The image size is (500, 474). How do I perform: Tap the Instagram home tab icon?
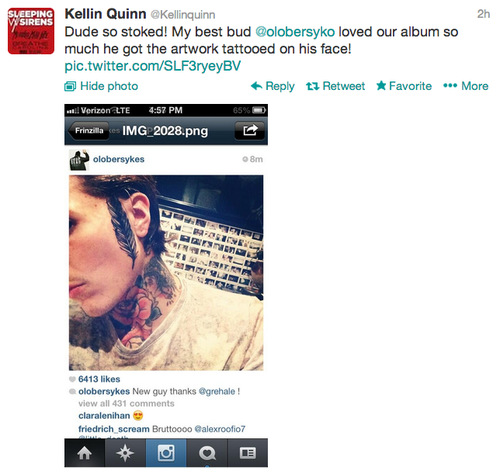click(x=85, y=453)
